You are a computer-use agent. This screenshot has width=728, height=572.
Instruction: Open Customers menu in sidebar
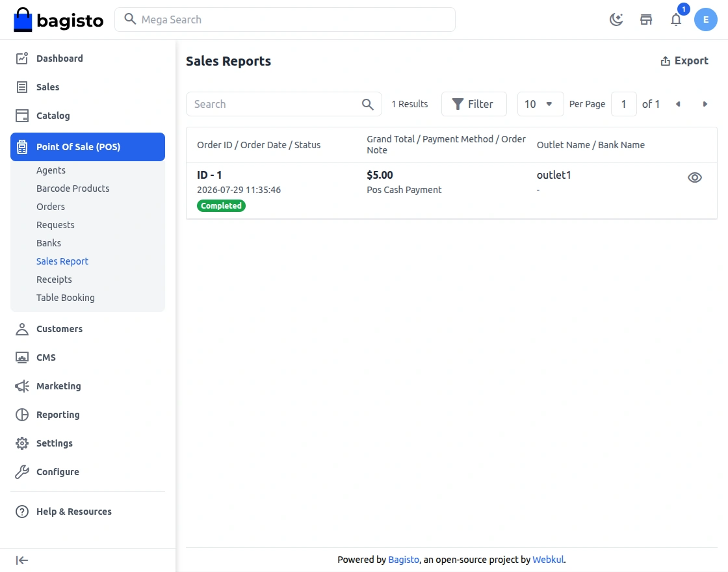pyautogui.click(x=88, y=329)
